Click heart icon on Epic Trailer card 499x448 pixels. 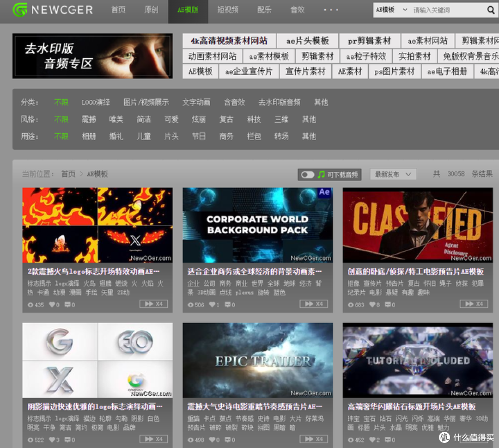pos(212,440)
